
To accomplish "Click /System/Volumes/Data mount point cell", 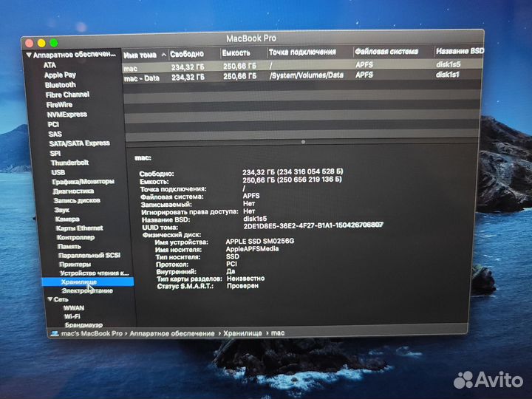I will tap(307, 75).
